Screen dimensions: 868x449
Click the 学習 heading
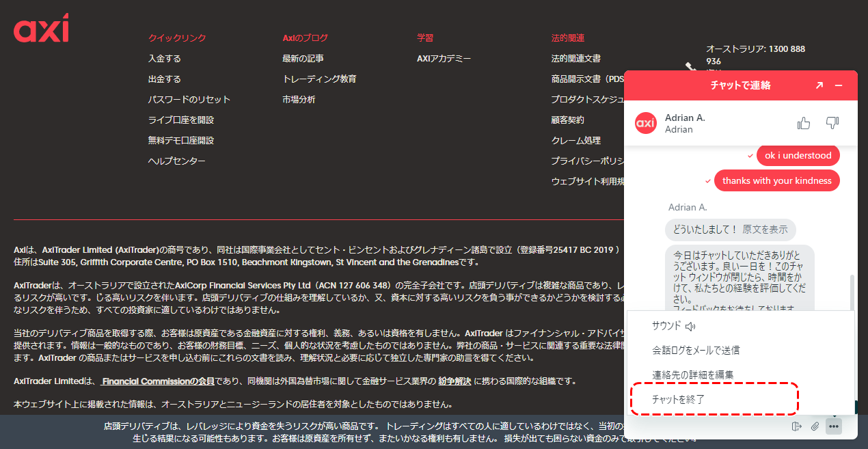pyautogui.click(x=425, y=38)
